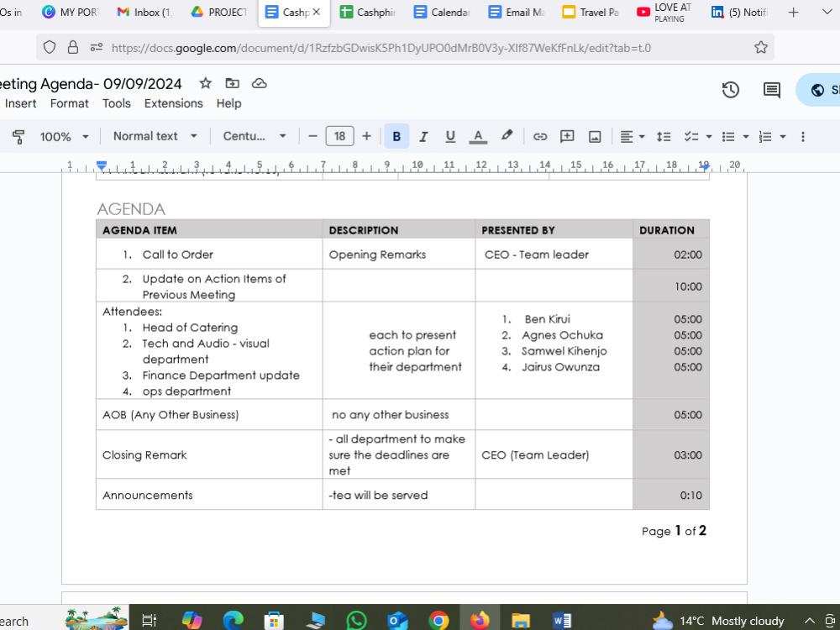Open text alignment dropdown

tap(633, 137)
